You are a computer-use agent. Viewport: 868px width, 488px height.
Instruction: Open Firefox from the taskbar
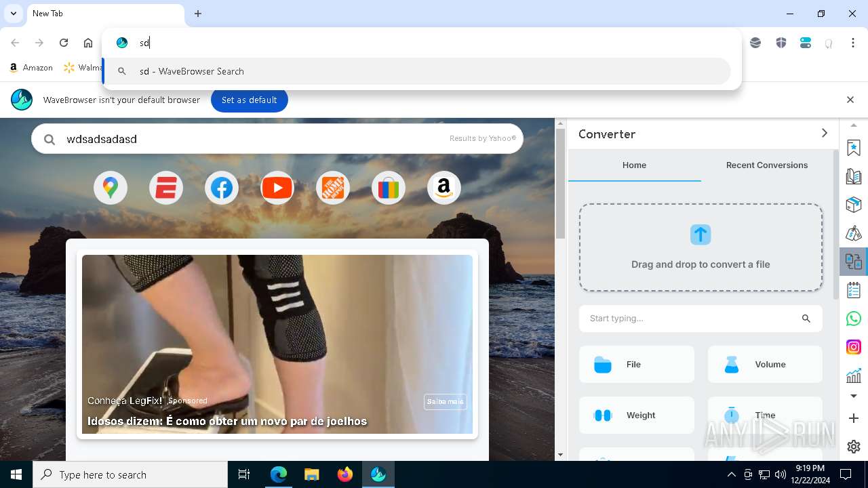(345, 474)
